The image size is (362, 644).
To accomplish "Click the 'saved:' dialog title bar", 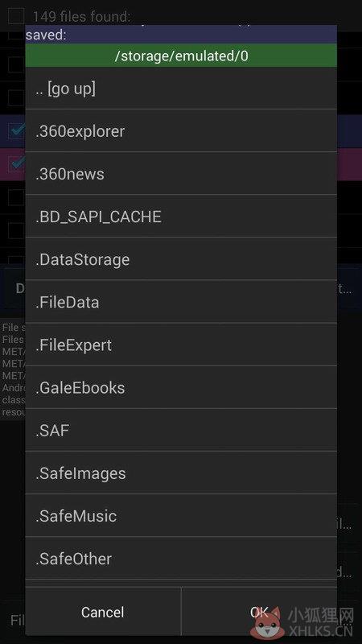I will click(181, 35).
